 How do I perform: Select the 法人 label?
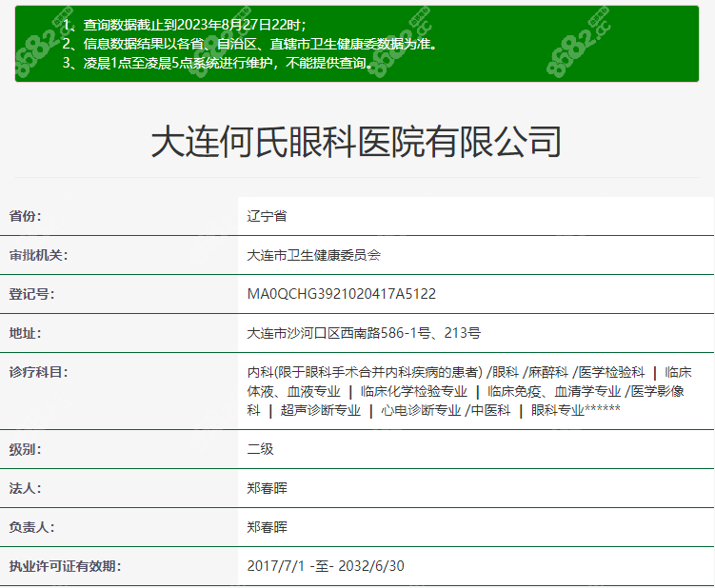pyautogui.click(x=25, y=489)
